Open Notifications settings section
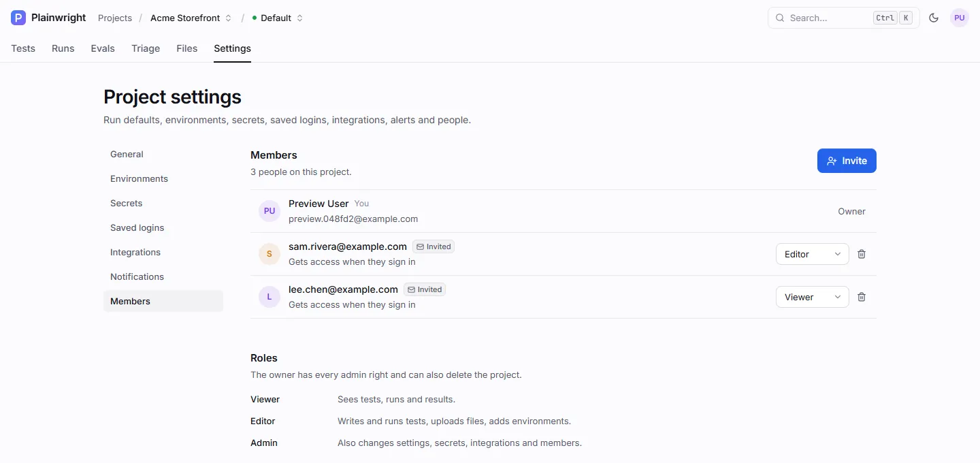The width and height of the screenshot is (980, 463). [x=163, y=277]
